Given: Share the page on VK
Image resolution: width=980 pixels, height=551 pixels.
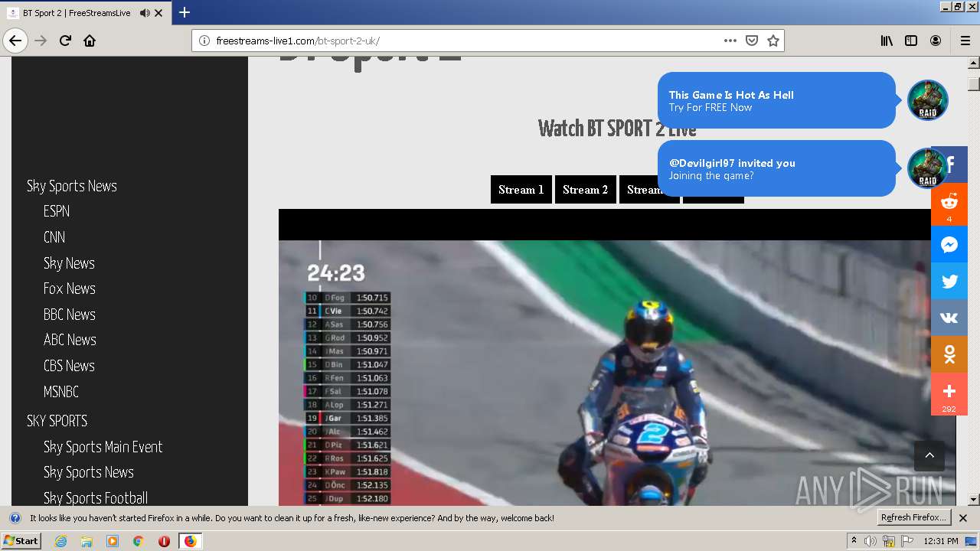Looking at the screenshot, I should coord(949,318).
